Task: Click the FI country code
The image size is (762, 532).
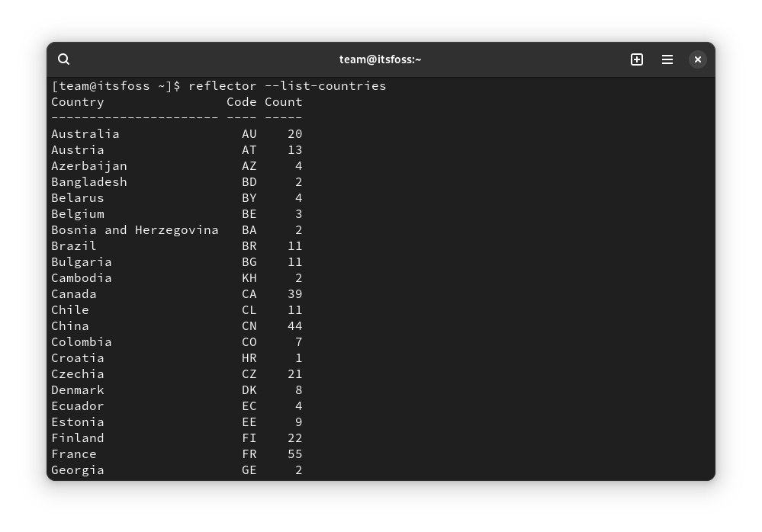Action: coord(249,438)
